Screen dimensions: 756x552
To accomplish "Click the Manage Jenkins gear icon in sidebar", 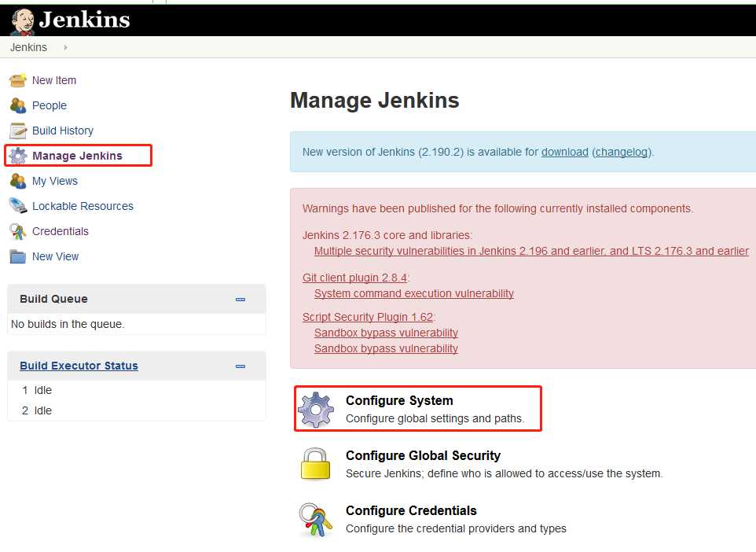I will point(18,156).
